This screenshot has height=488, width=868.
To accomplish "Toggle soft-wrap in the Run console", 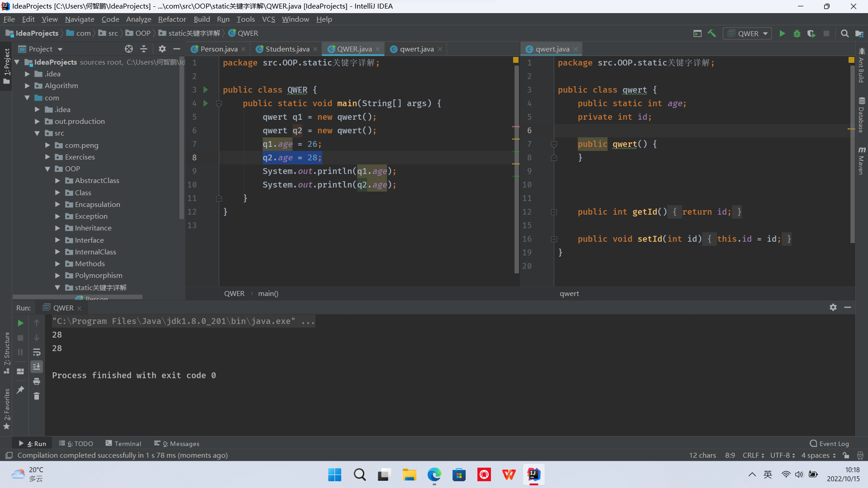I will 37,352.
